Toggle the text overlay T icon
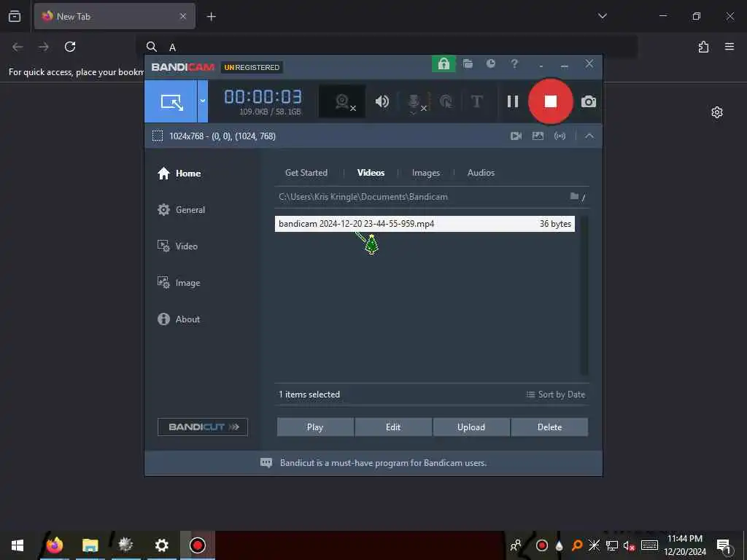 point(476,101)
